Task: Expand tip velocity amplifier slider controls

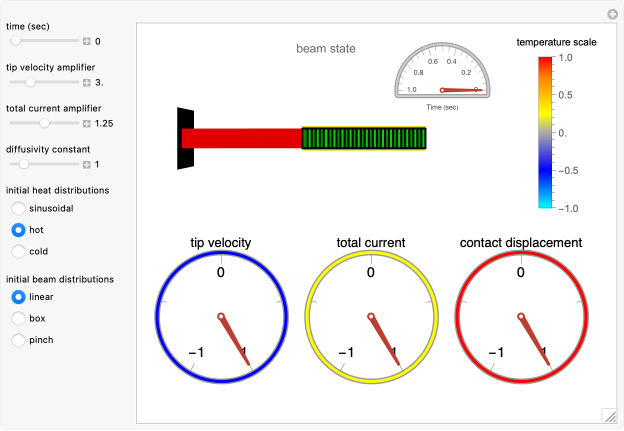Action: coord(87,82)
